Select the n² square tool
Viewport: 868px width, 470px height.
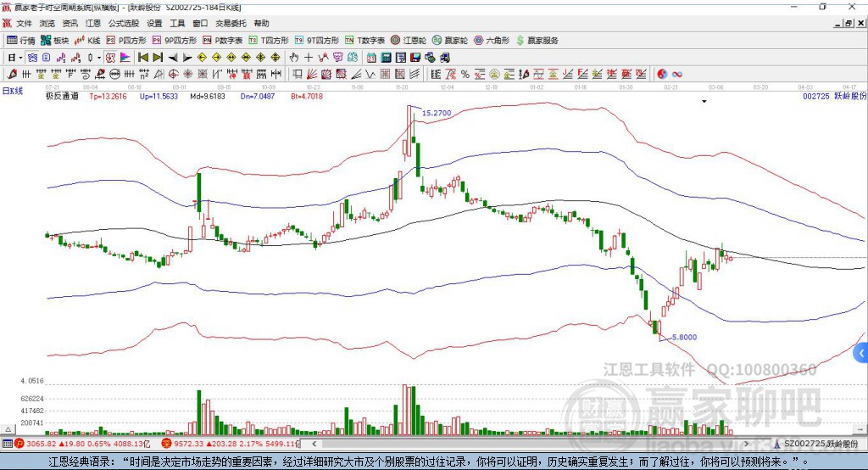pyautogui.click(x=144, y=74)
